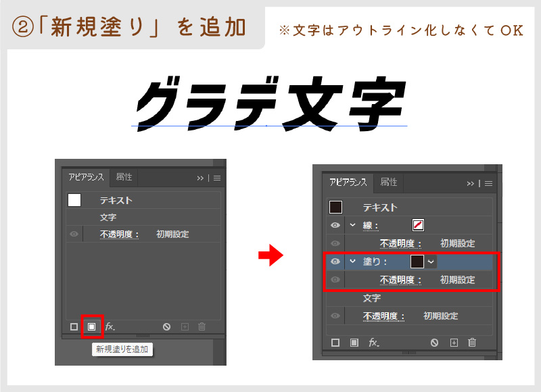This screenshot has width=541, height=392.
Task: Open the fx effects menu in right panel
Action: [x=373, y=343]
